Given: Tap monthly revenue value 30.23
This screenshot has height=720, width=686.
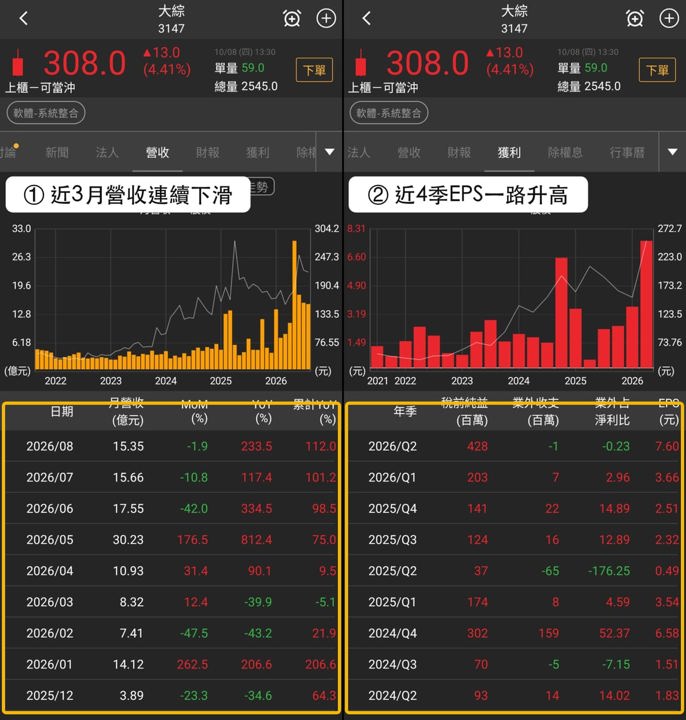Looking at the screenshot, I should point(128,540).
